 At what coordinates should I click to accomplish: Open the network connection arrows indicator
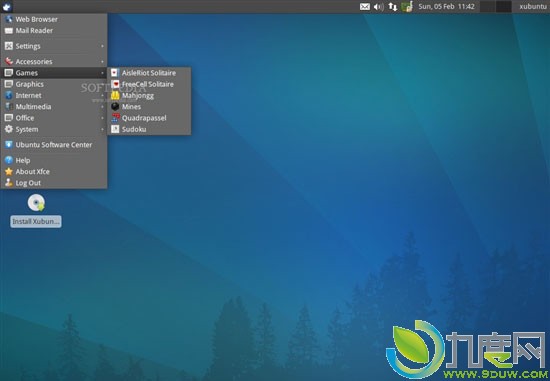pos(393,7)
